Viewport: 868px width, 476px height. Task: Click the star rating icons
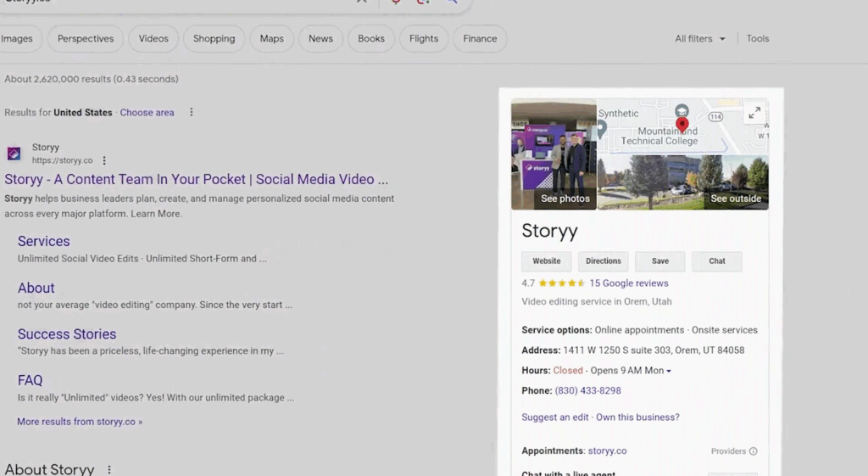[x=561, y=283]
